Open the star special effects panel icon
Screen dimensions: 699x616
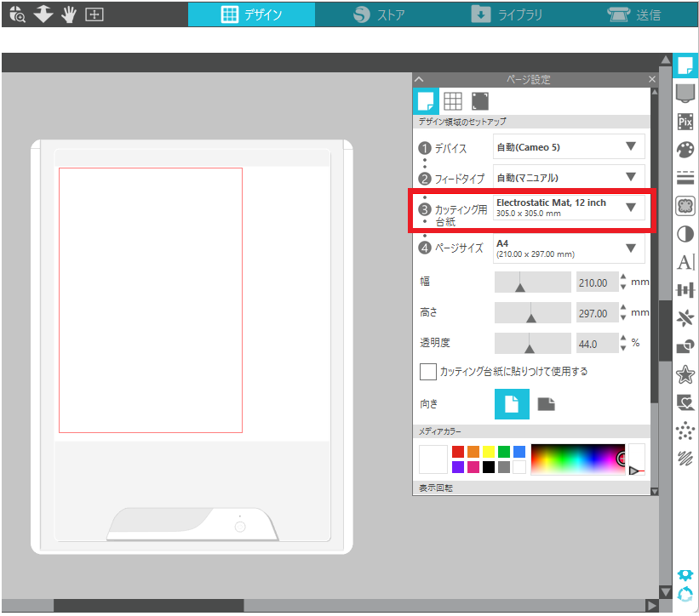tap(685, 374)
